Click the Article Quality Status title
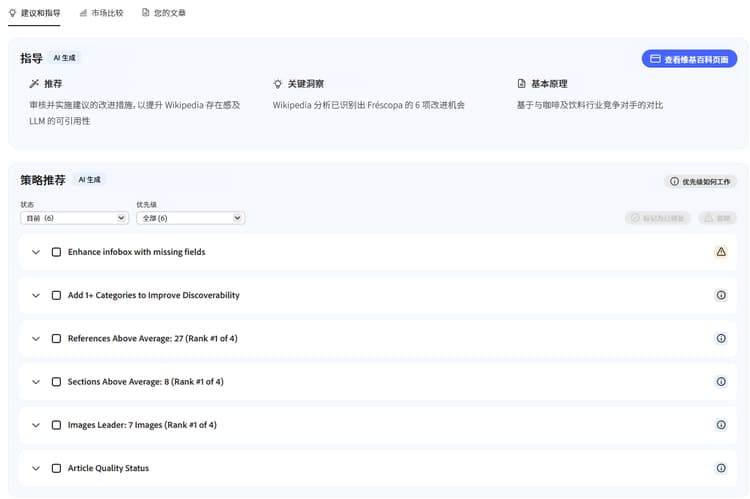 [108, 468]
